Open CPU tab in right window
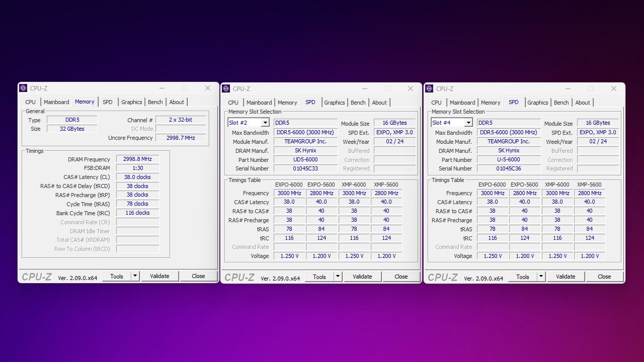Image resolution: width=644 pixels, height=362 pixels. (437, 103)
